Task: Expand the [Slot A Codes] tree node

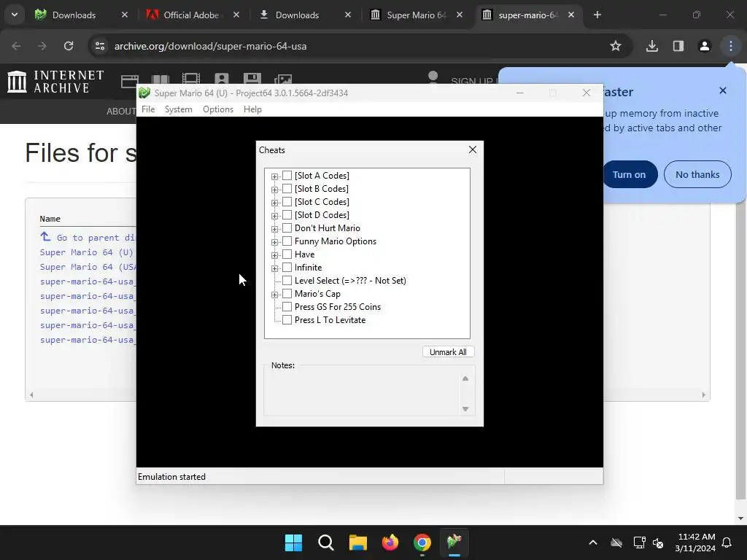Action: [x=274, y=176]
